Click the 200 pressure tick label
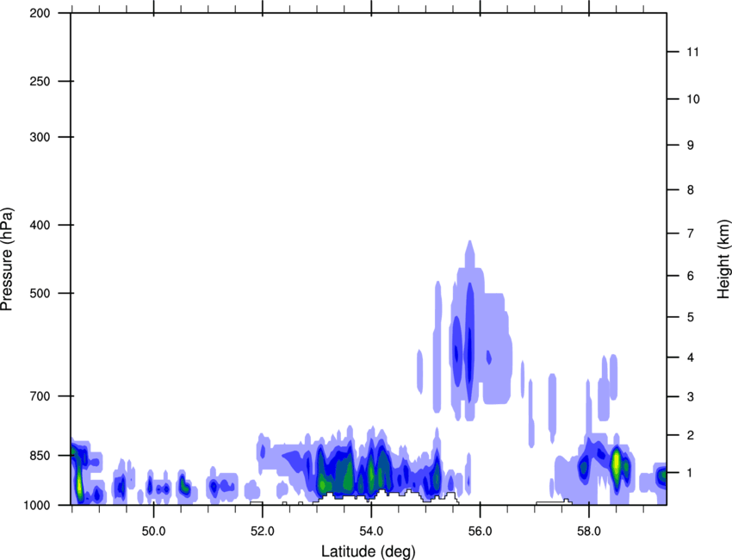The height and width of the screenshot is (560, 732). point(40,14)
